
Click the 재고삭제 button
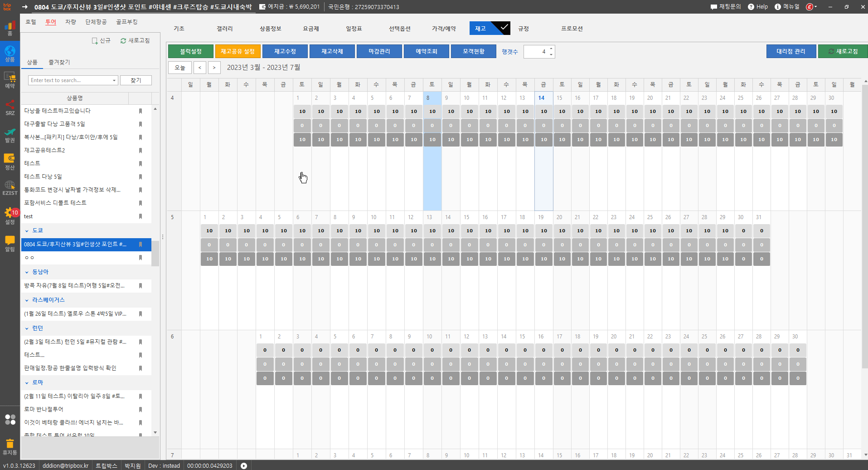point(332,51)
